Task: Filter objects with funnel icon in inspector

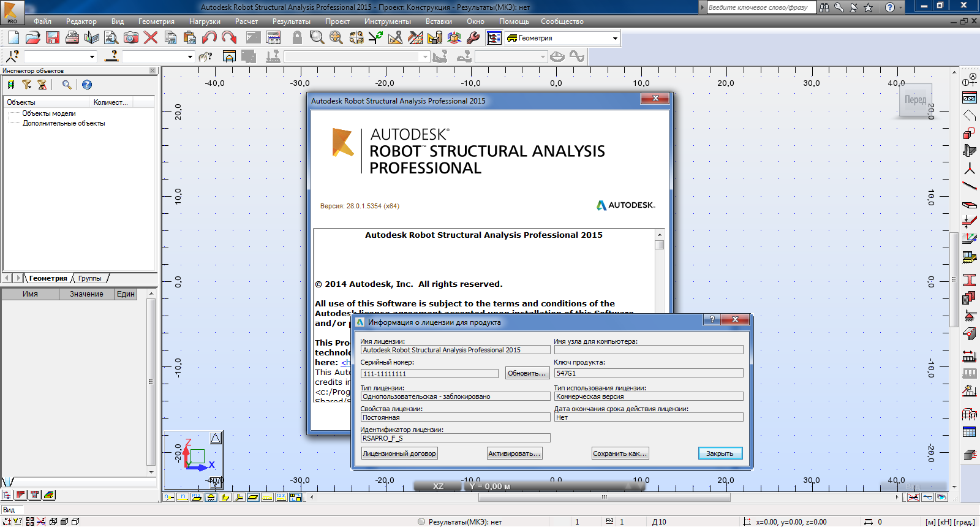Action: [27, 85]
